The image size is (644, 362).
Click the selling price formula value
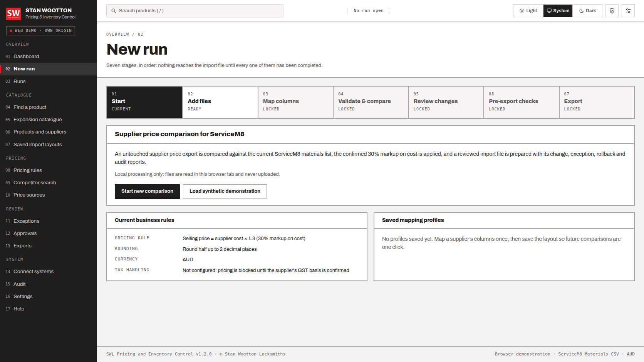tap(244, 239)
